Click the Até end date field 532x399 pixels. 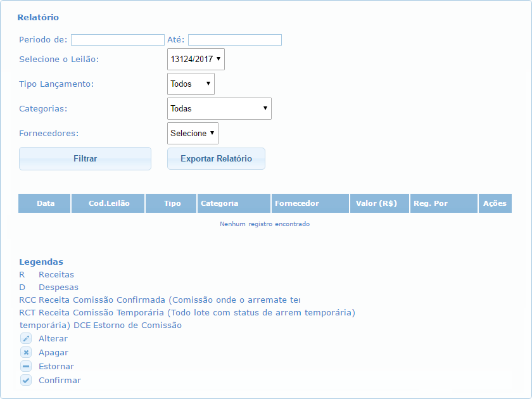[x=234, y=40]
